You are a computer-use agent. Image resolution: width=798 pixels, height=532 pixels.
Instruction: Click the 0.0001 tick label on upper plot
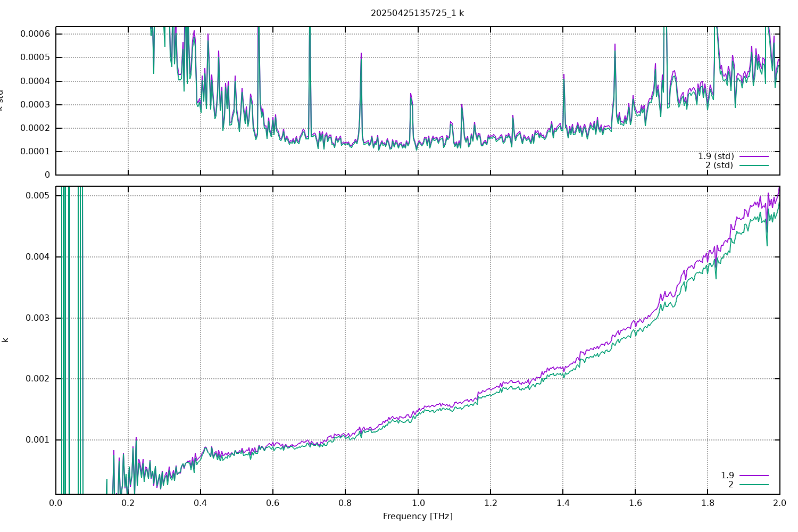click(35, 152)
